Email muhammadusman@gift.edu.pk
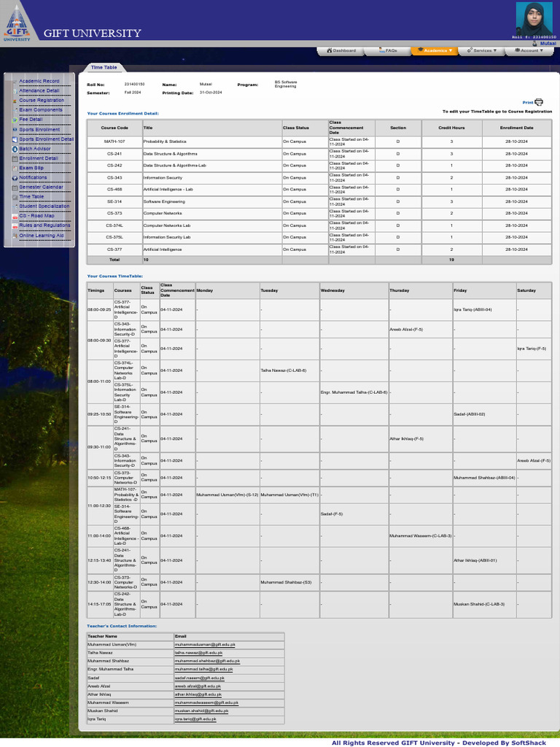The height and width of the screenshot is (747, 560). [x=205, y=645]
